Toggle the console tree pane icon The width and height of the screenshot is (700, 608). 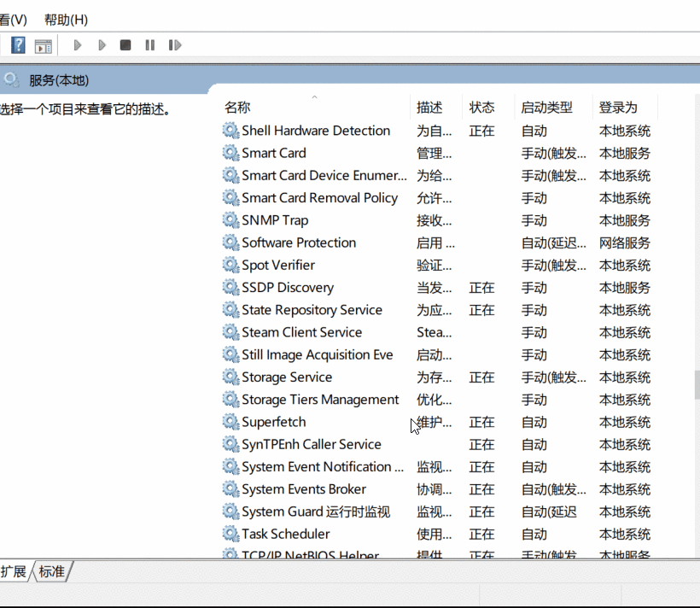click(x=43, y=44)
